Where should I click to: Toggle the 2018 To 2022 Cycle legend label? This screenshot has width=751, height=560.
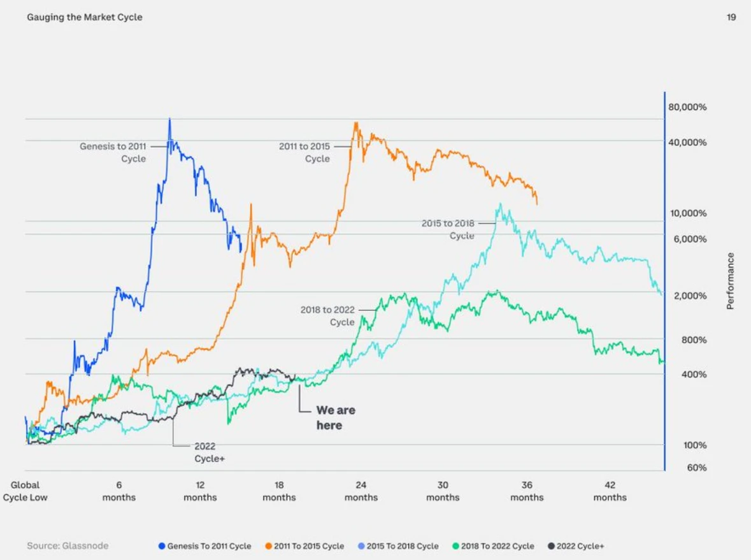click(x=497, y=546)
